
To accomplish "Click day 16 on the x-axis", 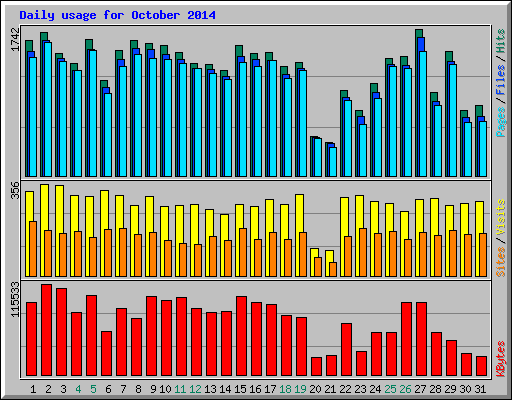I will (255, 389).
